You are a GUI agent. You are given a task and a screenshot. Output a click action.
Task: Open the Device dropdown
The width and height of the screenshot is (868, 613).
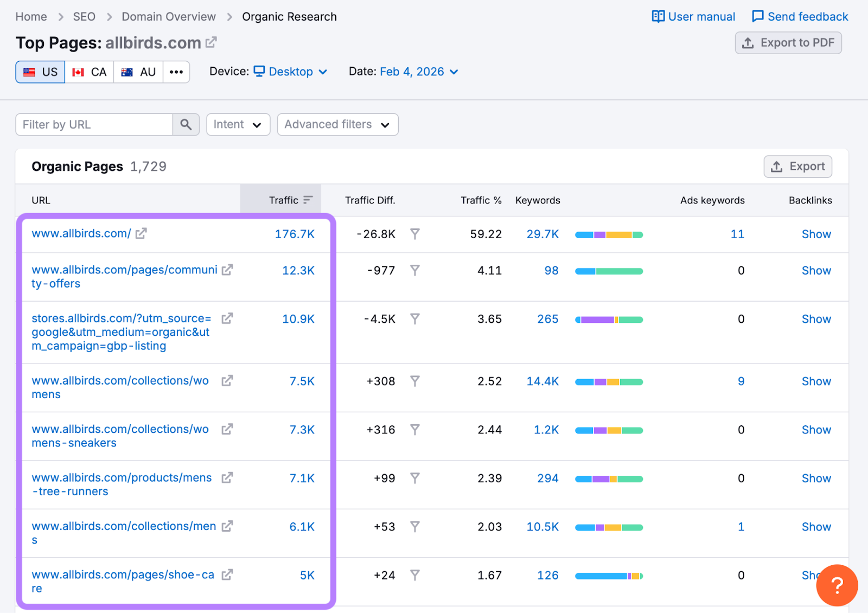point(291,71)
